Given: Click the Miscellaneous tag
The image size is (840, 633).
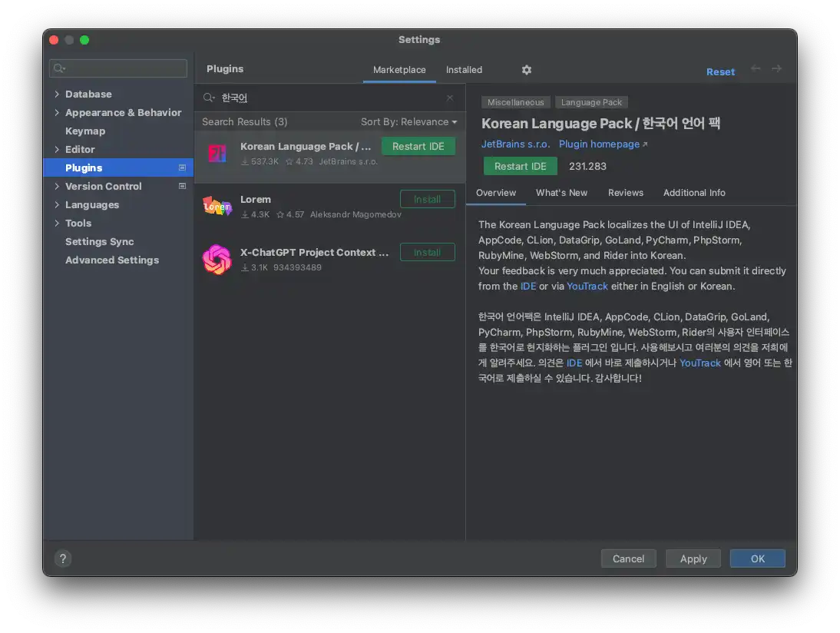Looking at the screenshot, I should point(515,102).
